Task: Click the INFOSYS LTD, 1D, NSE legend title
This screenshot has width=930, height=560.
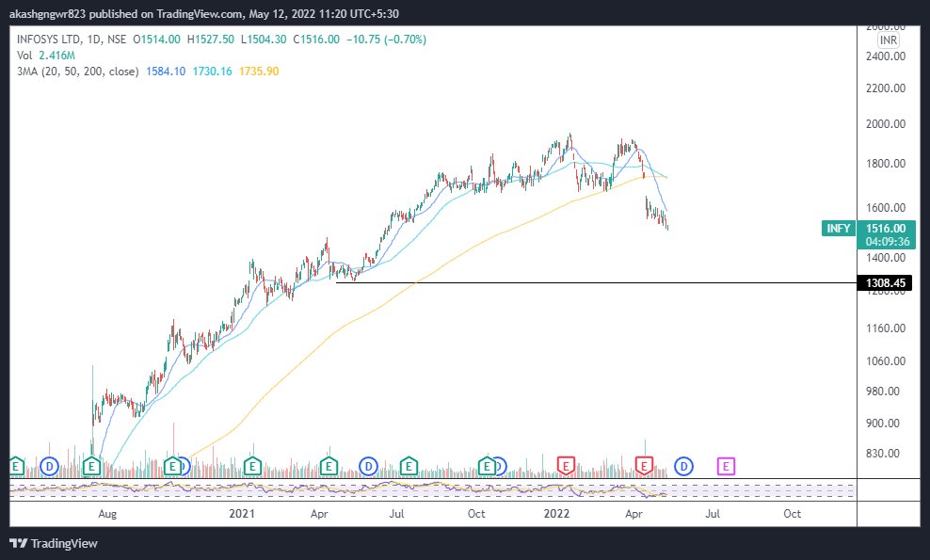Action: tap(72, 40)
